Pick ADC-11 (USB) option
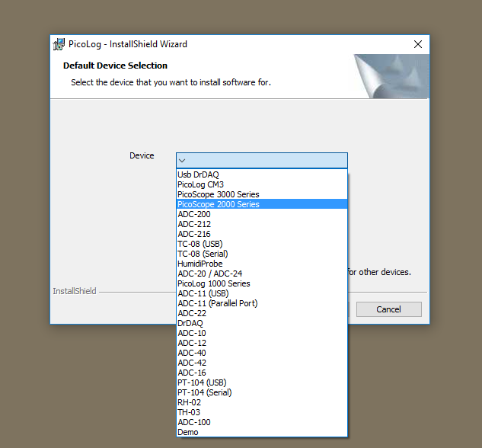The image size is (482, 448). [262, 293]
